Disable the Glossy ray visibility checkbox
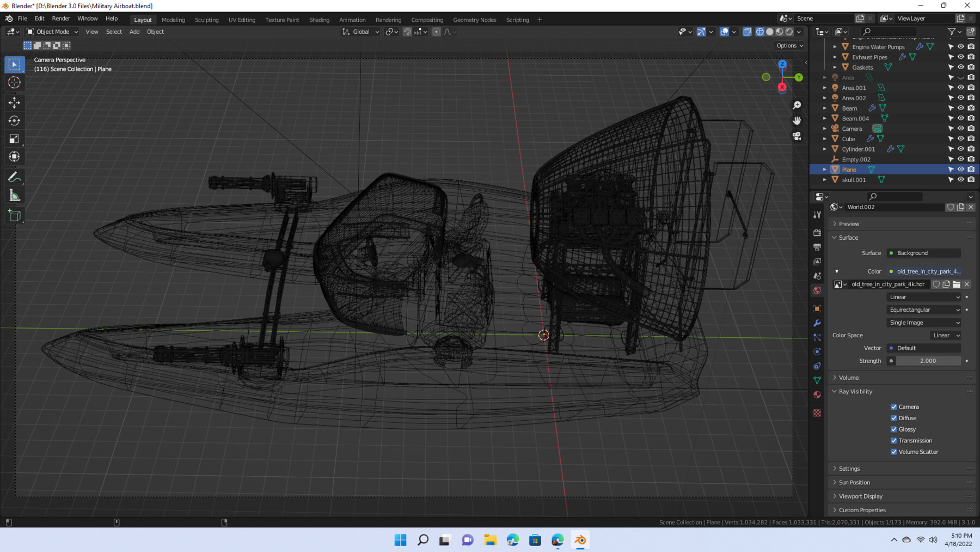 pyautogui.click(x=893, y=429)
